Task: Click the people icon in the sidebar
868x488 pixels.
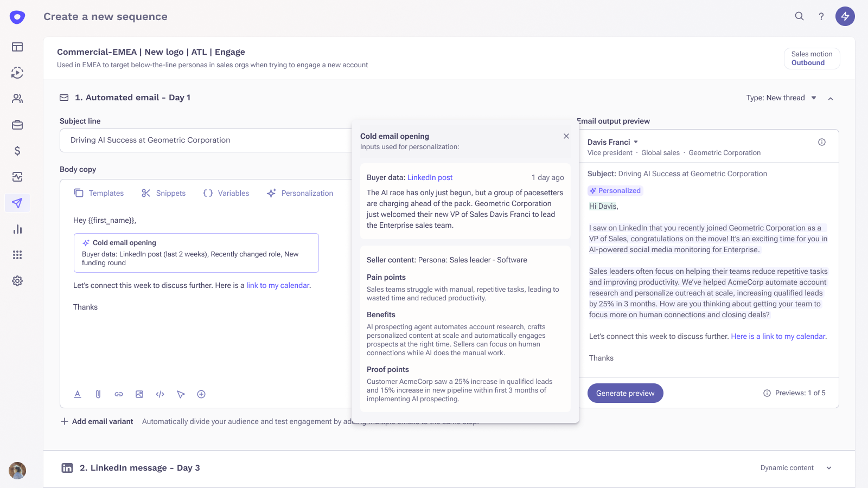Action: point(17,99)
